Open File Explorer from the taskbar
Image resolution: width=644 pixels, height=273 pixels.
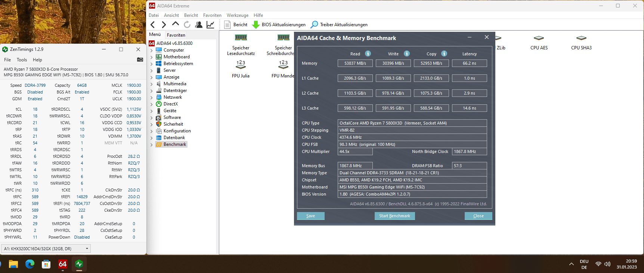click(x=13, y=264)
